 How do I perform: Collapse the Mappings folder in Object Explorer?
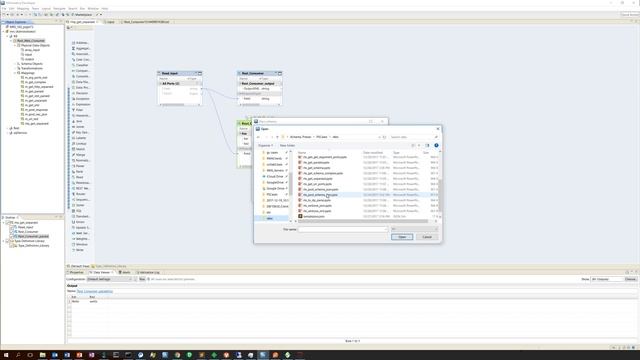click(15, 73)
